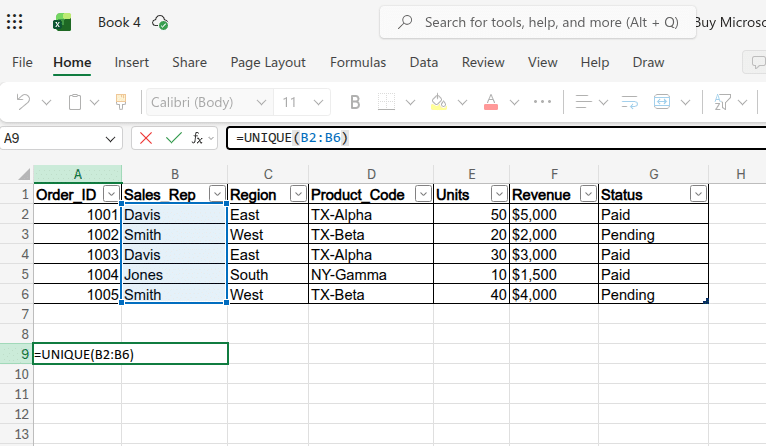Click the More options ellipsis in ribbon

[542, 102]
